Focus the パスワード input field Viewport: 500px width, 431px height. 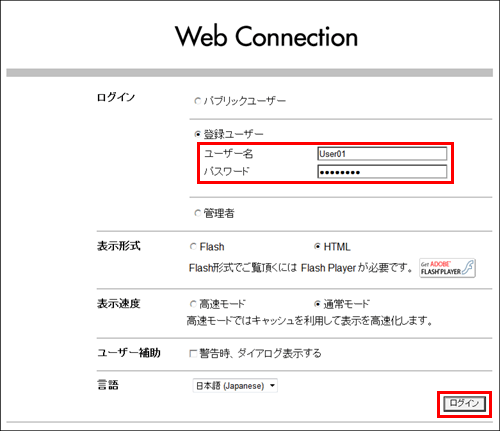coord(382,172)
